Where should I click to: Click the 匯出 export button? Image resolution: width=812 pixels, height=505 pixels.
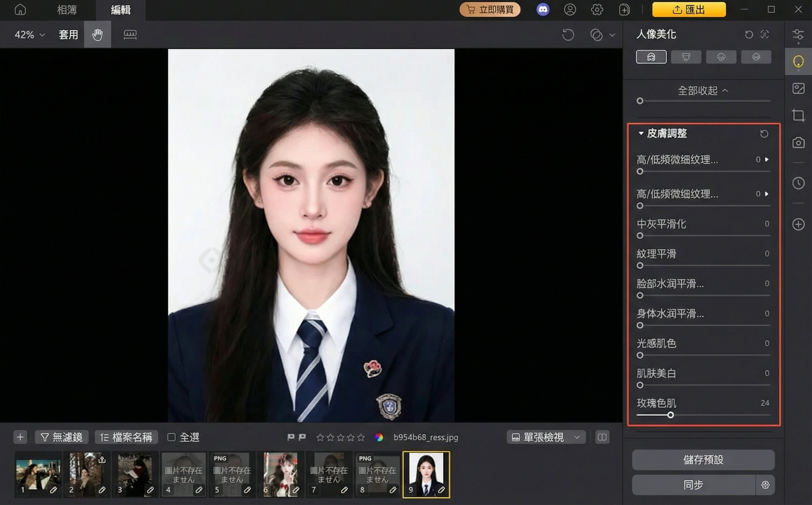point(689,10)
